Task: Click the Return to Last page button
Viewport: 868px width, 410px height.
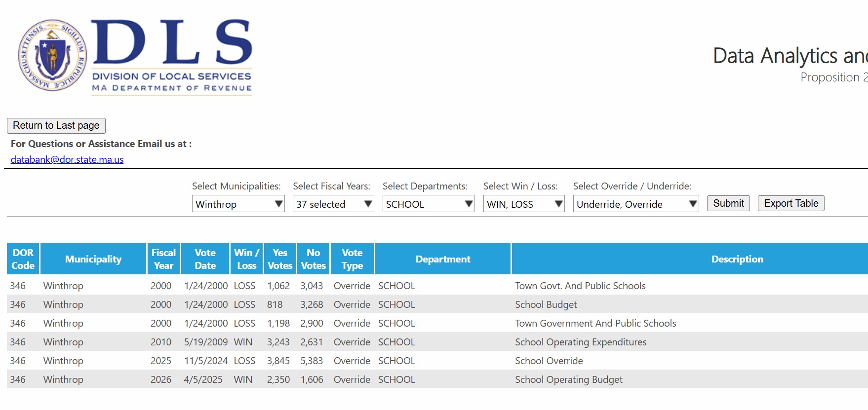Action: pos(56,126)
